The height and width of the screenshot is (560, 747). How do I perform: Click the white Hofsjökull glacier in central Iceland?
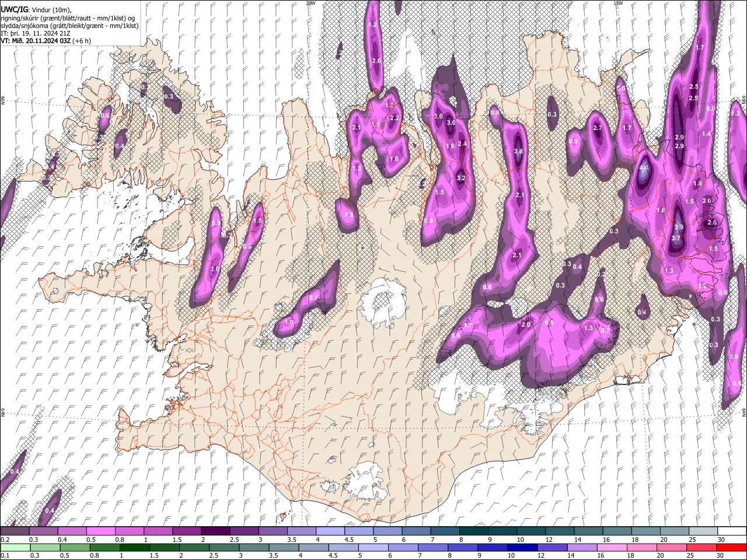pyautogui.click(x=383, y=303)
